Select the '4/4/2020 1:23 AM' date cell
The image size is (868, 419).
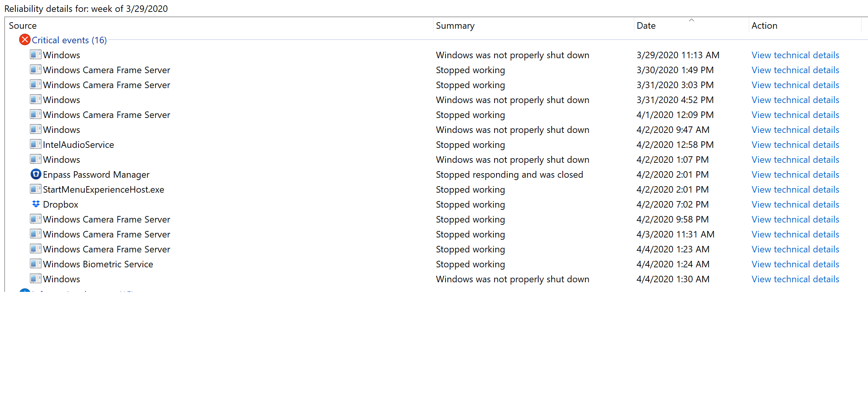click(673, 249)
